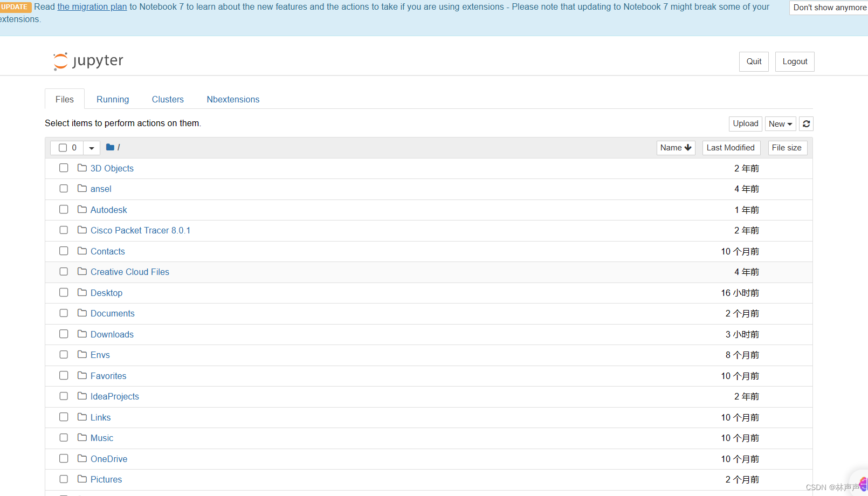Tick the Desktop row checkbox

click(64, 292)
